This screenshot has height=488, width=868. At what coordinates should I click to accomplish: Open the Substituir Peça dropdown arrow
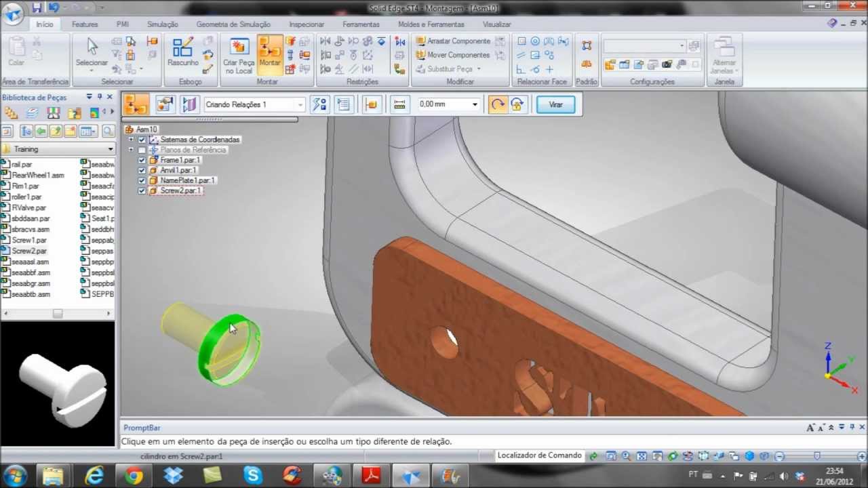(479, 69)
